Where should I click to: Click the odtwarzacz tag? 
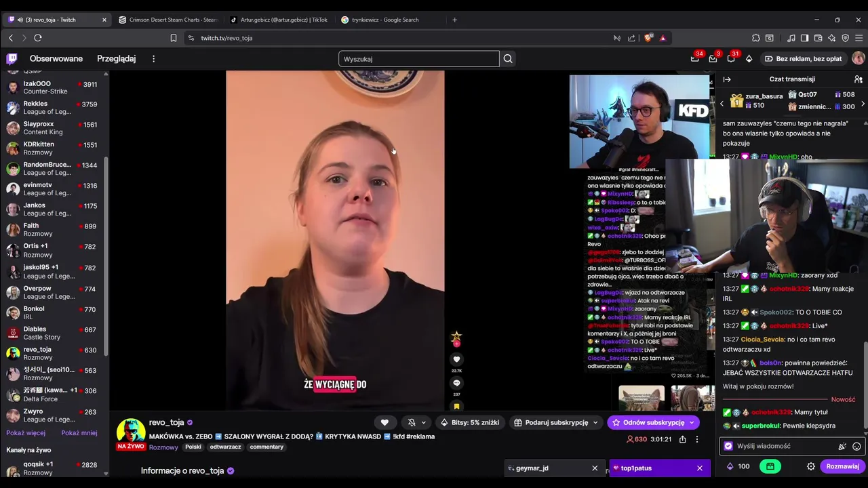tap(226, 447)
